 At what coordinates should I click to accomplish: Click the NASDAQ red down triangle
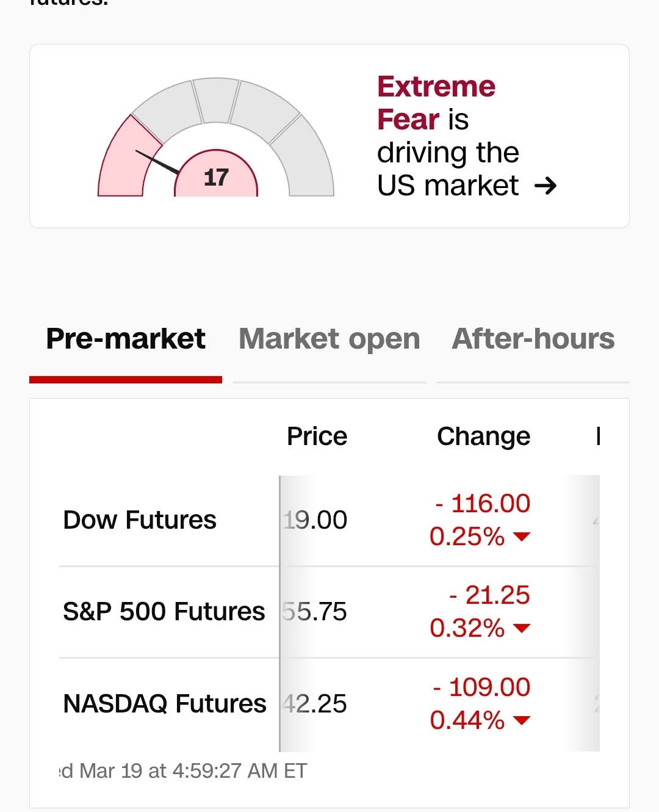coord(522,720)
